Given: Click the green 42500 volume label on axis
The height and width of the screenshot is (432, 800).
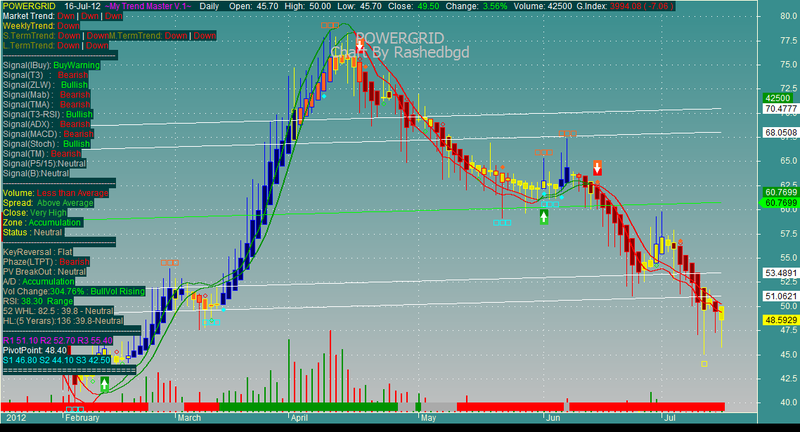Looking at the screenshot, I should (x=778, y=98).
